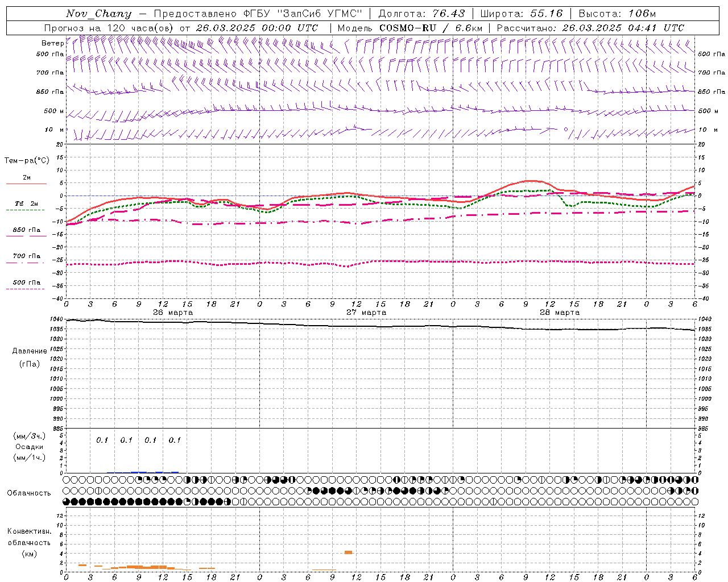This screenshot has width=728, height=582.
Task: Click the Давление pressure axis label
Action: 29,351
